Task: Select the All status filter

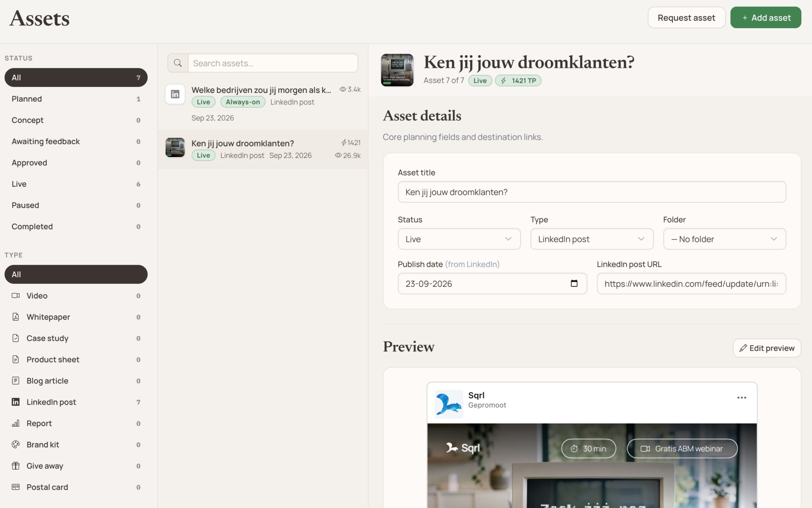Action: 76,77
